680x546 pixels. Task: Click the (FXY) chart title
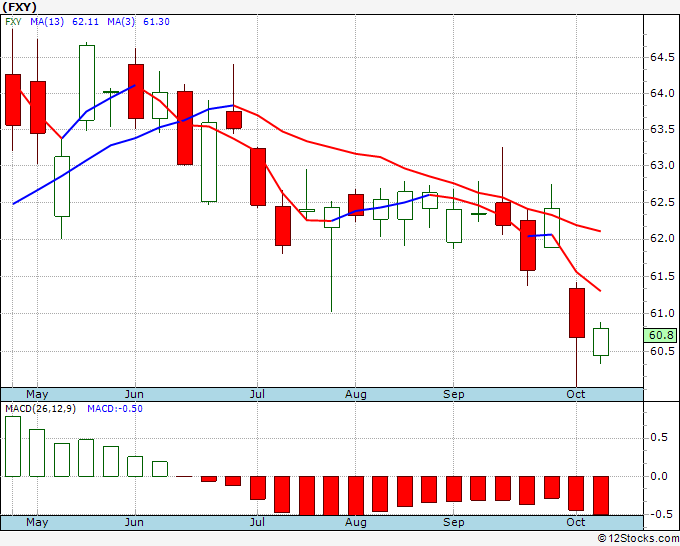point(19,7)
